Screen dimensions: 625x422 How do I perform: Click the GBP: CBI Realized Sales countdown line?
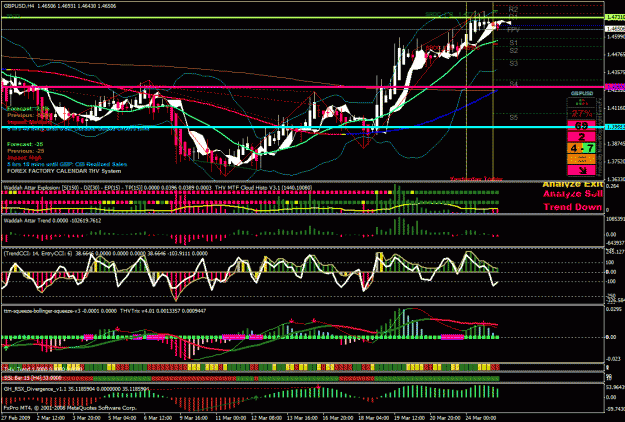coord(67,164)
